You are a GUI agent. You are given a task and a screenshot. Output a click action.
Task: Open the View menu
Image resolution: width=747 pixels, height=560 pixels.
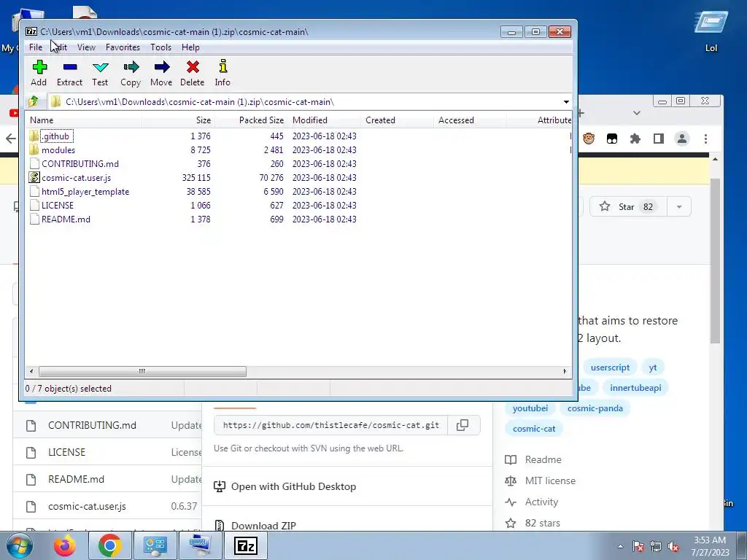pos(86,47)
